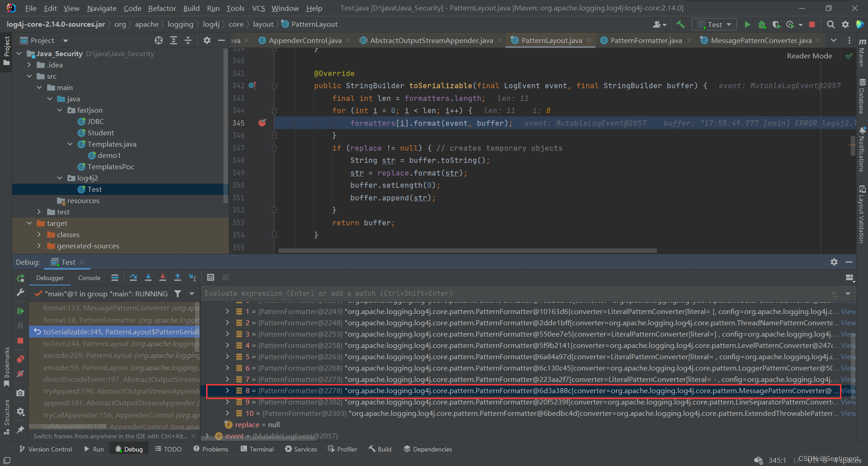Stop the debug session with the red square
Screen dimensions: 868x466
20,341
